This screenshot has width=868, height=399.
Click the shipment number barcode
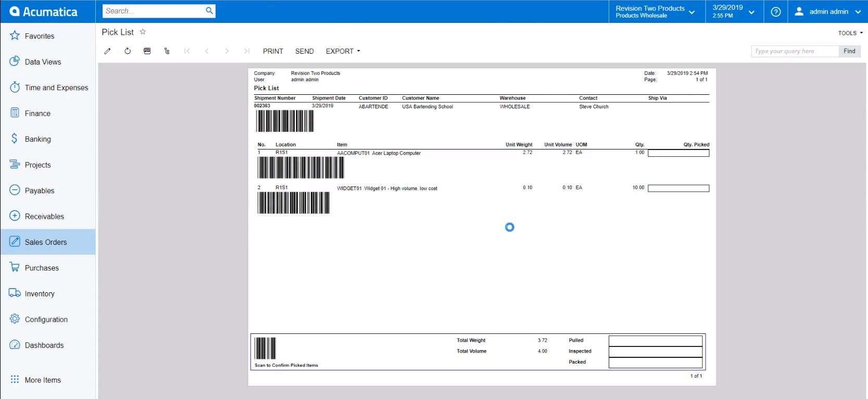pos(285,121)
